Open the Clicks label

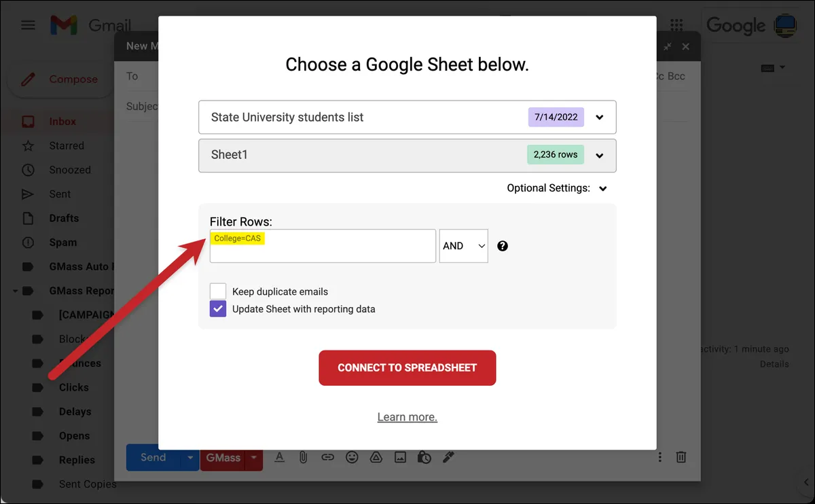73,387
